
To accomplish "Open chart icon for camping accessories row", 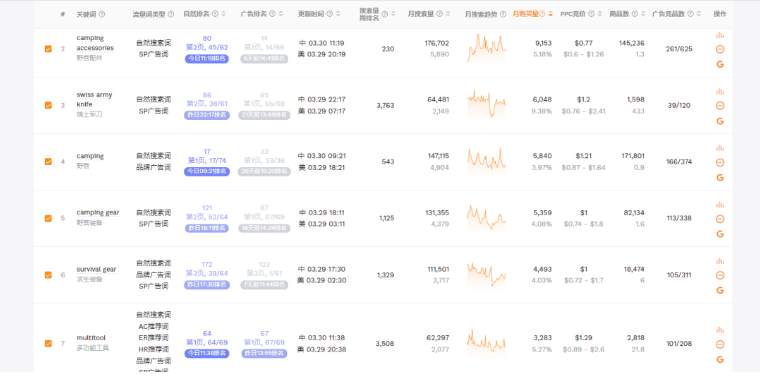I will 720,35.
